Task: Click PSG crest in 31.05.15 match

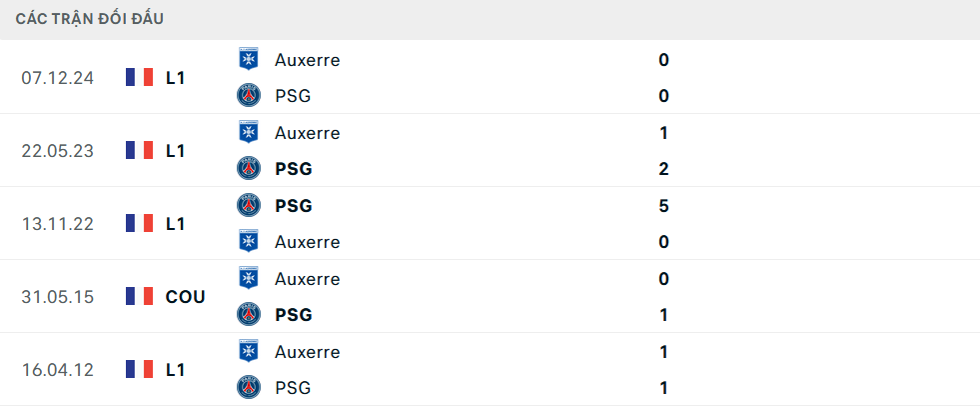Action: pyautogui.click(x=248, y=315)
